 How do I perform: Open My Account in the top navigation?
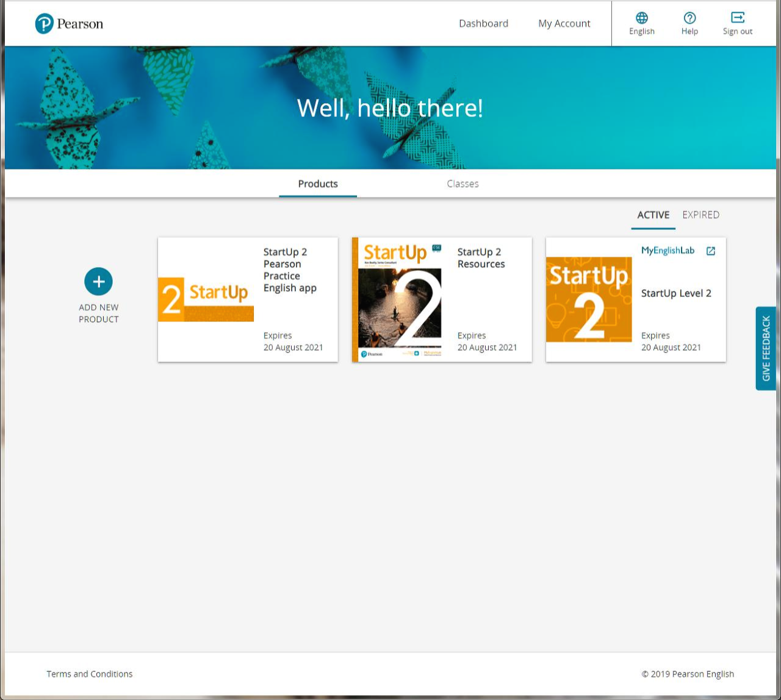[x=564, y=23]
